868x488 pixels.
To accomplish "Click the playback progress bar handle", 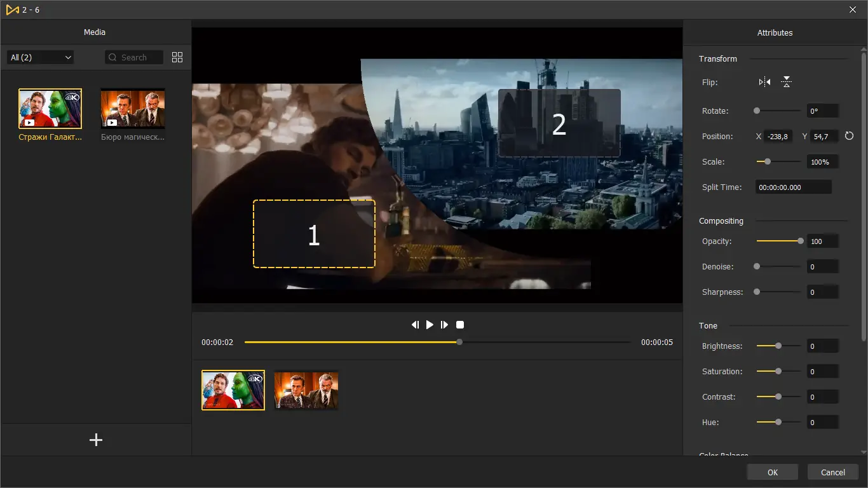I will click(x=459, y=342).
